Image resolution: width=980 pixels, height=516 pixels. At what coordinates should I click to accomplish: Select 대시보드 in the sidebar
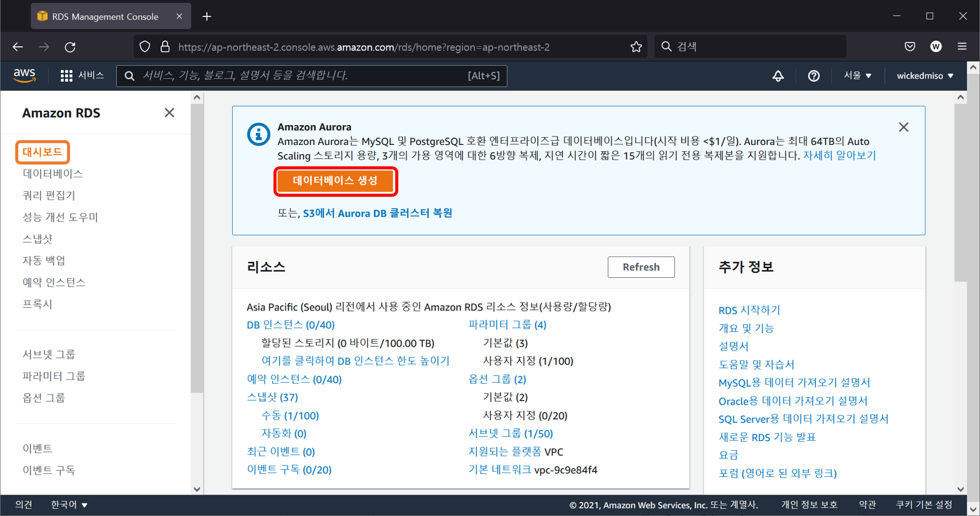point(43,152)
